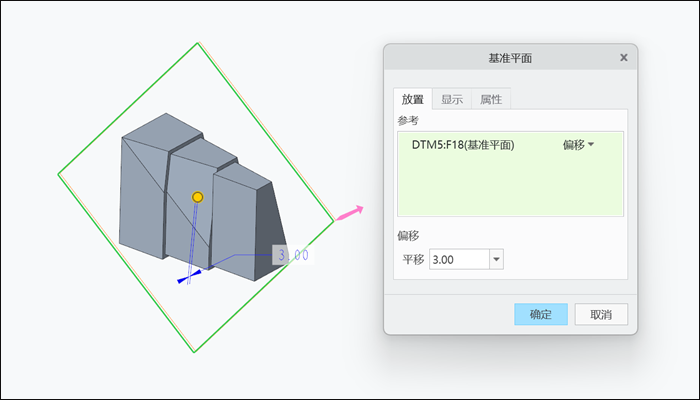700x400 pixels.
Task: Click the pink direction arrow
Action: (x=349, y=213)
